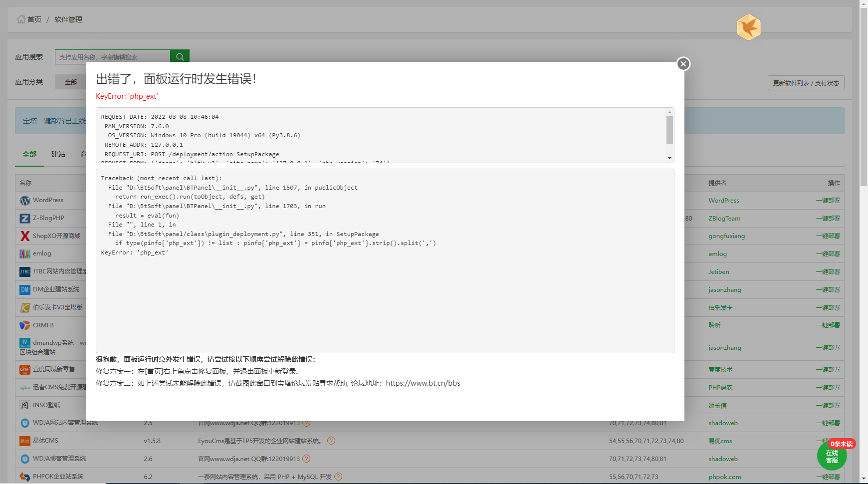Click the shopXO开源商城 app name
The height and width of the screenshot is (484, 868).
56,236
